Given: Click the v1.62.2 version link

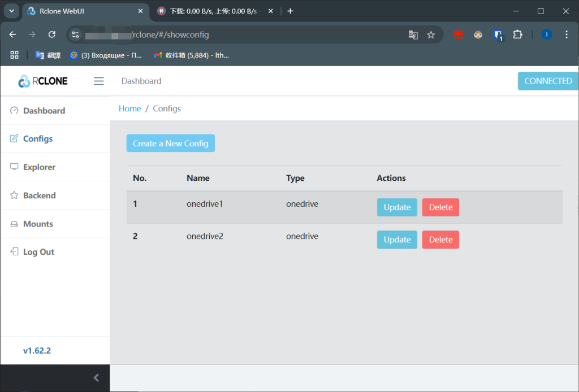Looking at the screenshot, I should click(x=37, y=350).
